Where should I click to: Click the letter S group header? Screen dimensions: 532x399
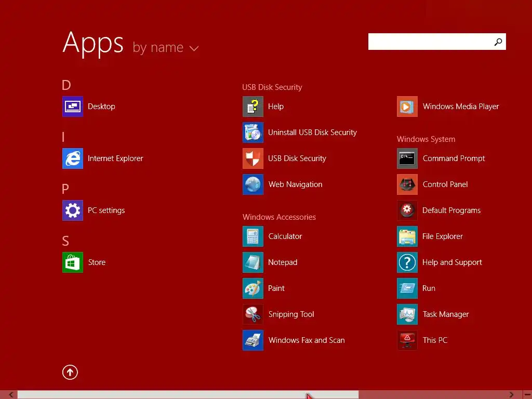coord(65,241)
